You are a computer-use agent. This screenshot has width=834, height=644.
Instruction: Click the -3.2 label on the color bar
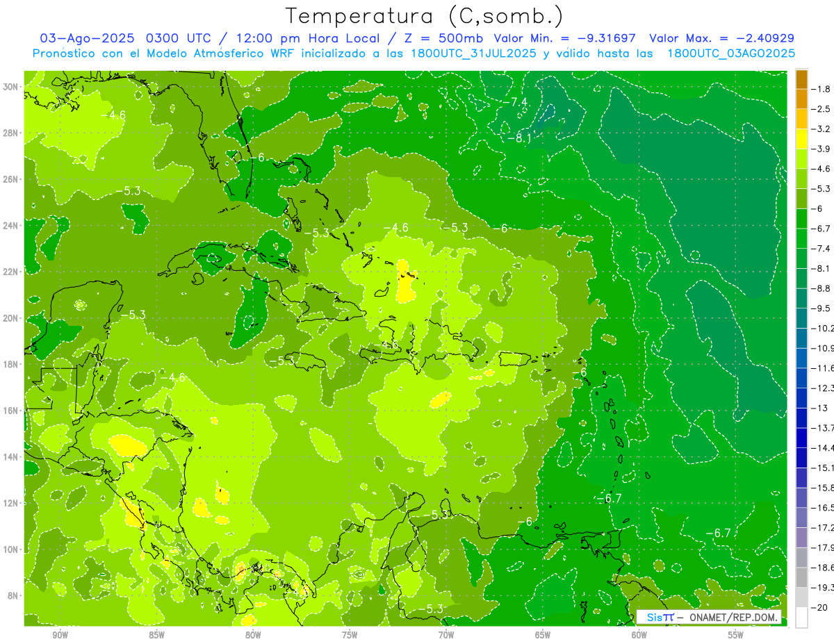coord(821,129)
